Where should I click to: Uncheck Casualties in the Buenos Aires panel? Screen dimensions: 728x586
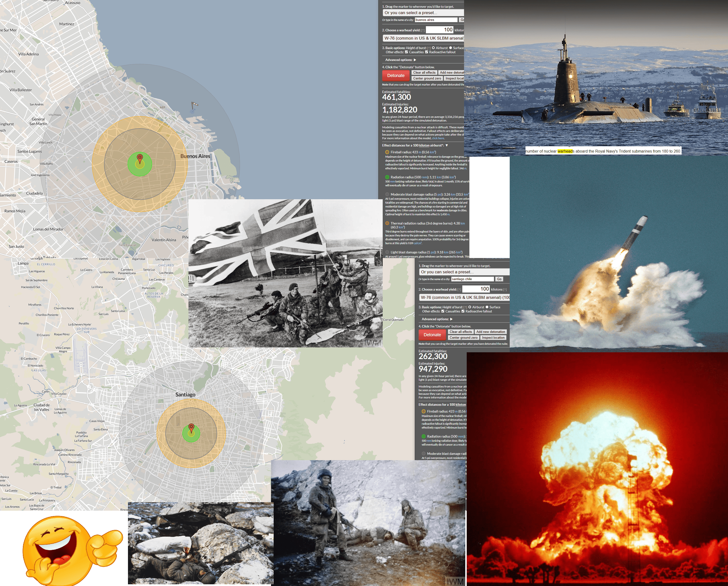[x=406, y=52]
